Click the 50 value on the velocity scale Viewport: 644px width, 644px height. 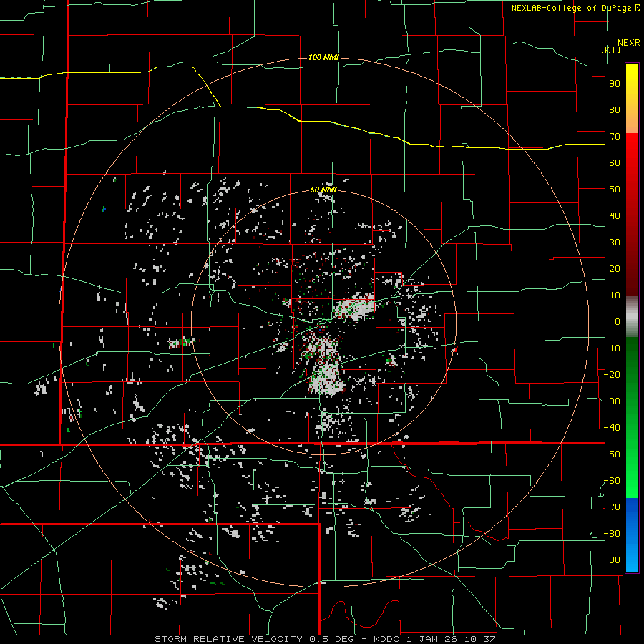pos(615,190)
